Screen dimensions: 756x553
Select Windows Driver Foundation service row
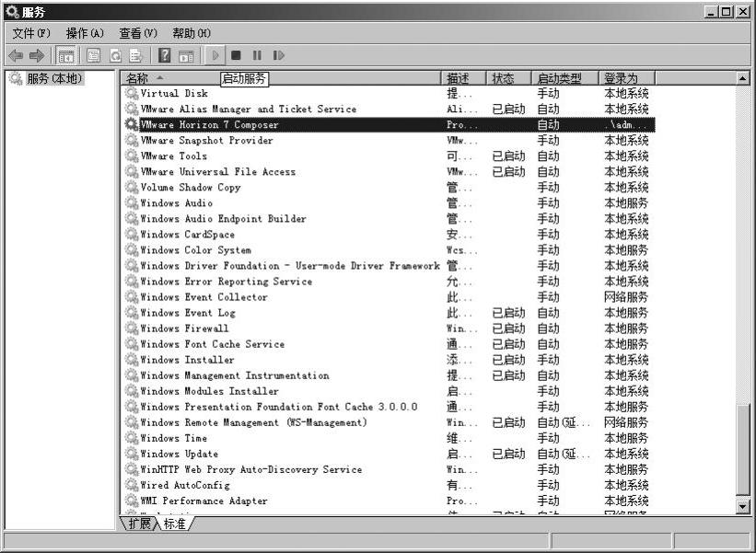tap(390, 265)
